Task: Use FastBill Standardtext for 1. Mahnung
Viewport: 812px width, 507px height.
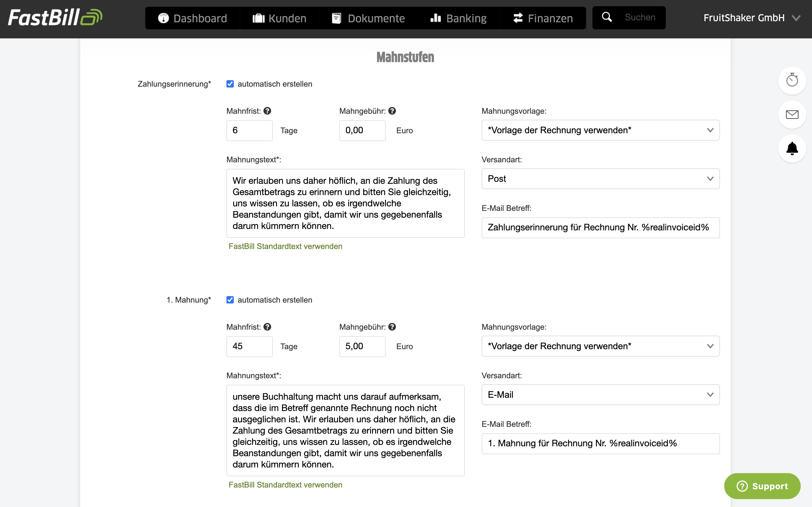Action: click(x=285, y=485)
